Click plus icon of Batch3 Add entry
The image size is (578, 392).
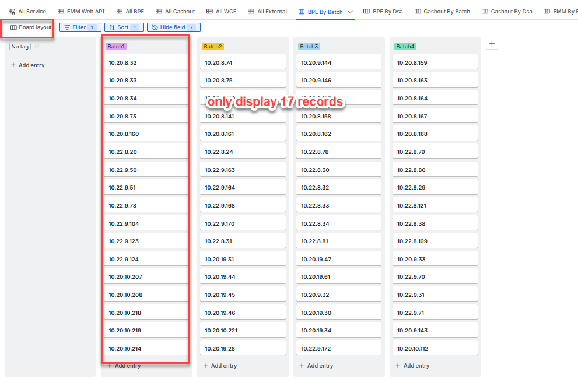pyautogui.click(x=302, y=366)
